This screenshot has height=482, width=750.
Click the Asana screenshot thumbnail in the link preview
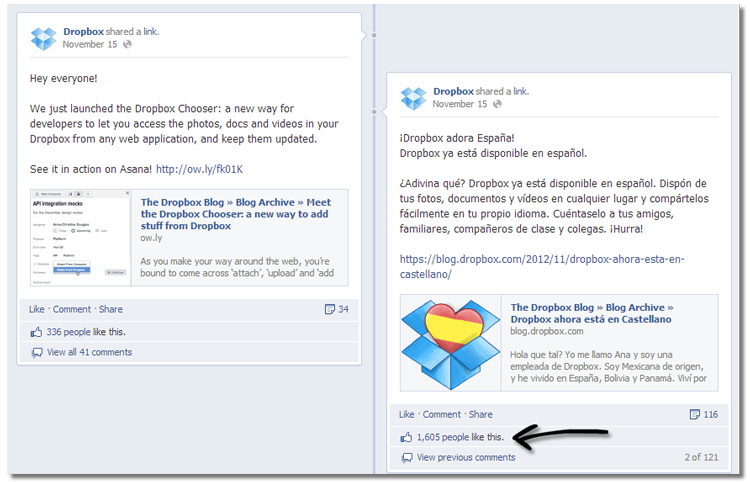pyautogui.click(x=80, y=238)
